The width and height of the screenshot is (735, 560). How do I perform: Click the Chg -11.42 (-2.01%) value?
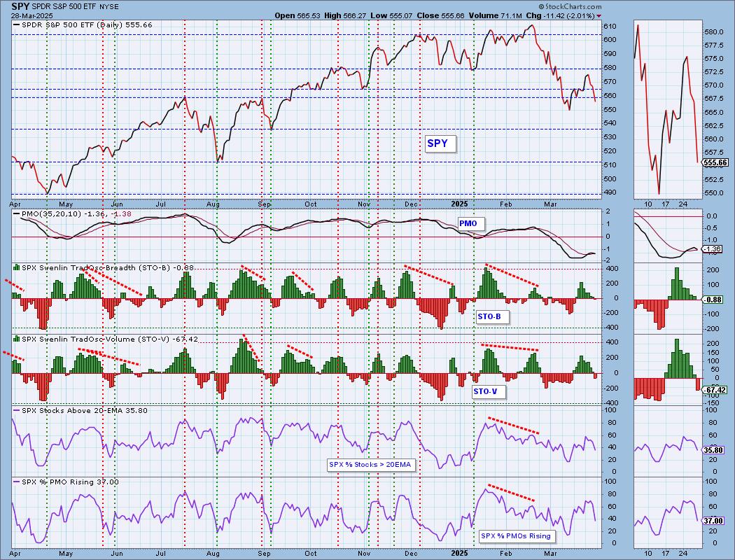click(560, 15)
